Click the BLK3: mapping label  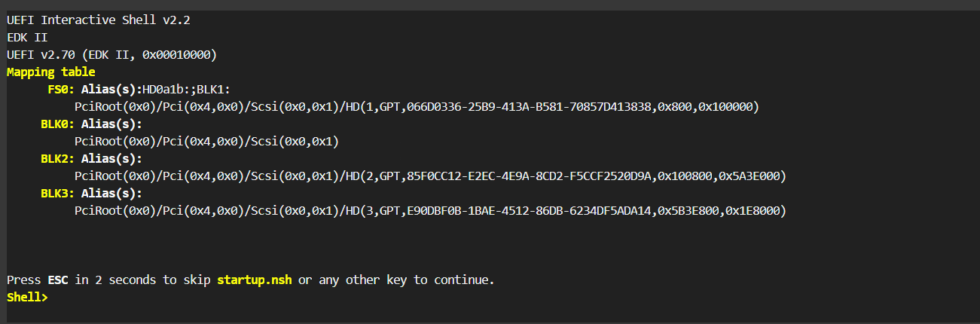(57, 194)
